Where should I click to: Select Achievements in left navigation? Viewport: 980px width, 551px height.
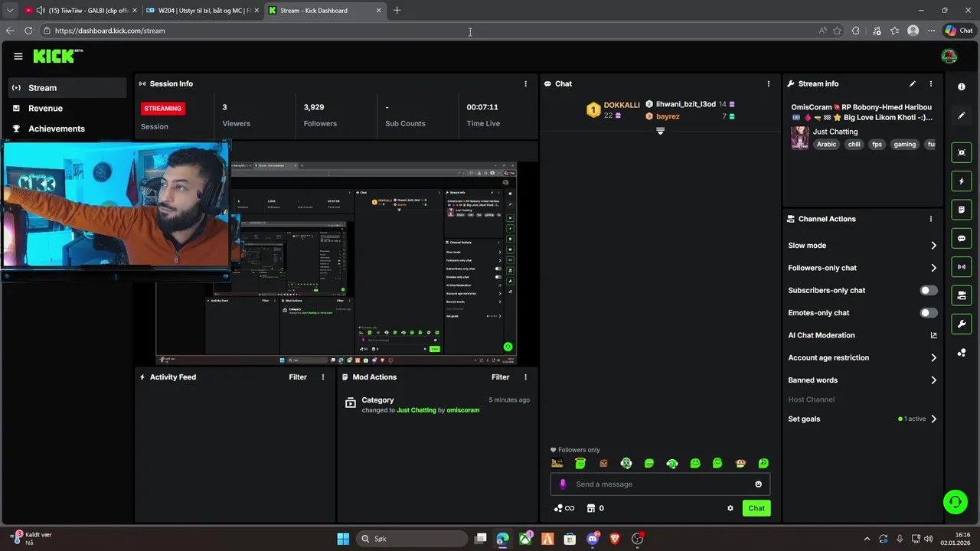67,129
